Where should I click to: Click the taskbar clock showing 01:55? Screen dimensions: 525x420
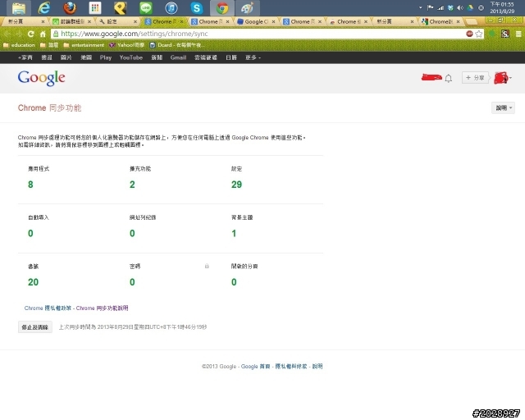502,7
